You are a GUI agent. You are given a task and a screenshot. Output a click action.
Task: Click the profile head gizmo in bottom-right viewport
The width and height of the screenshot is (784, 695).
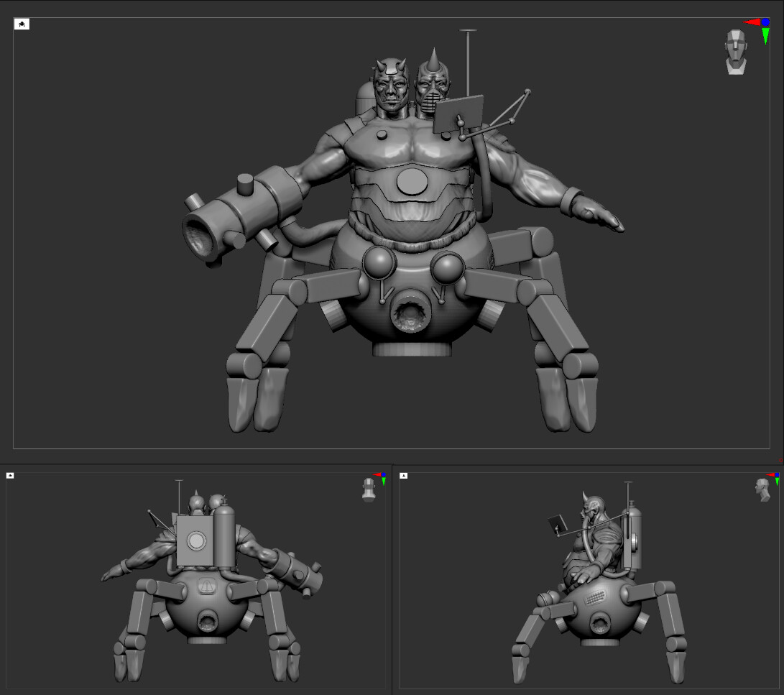pyautogui.click(x=762, y=489)
